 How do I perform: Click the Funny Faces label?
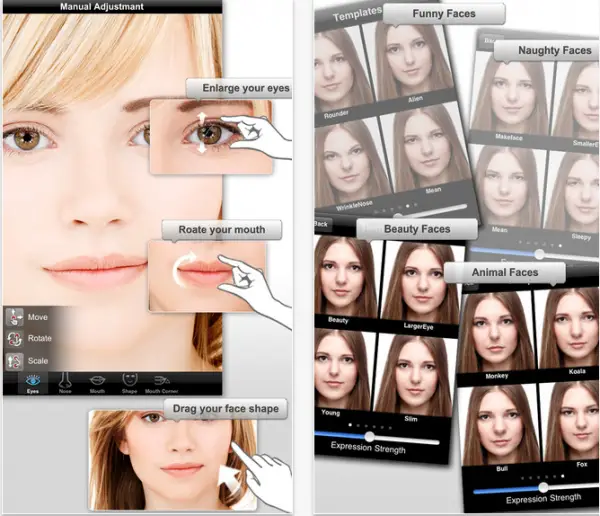[x=444, y=14]
